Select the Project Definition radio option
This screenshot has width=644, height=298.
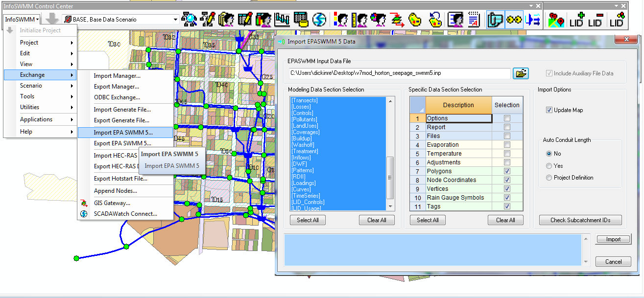coord(549,178)
